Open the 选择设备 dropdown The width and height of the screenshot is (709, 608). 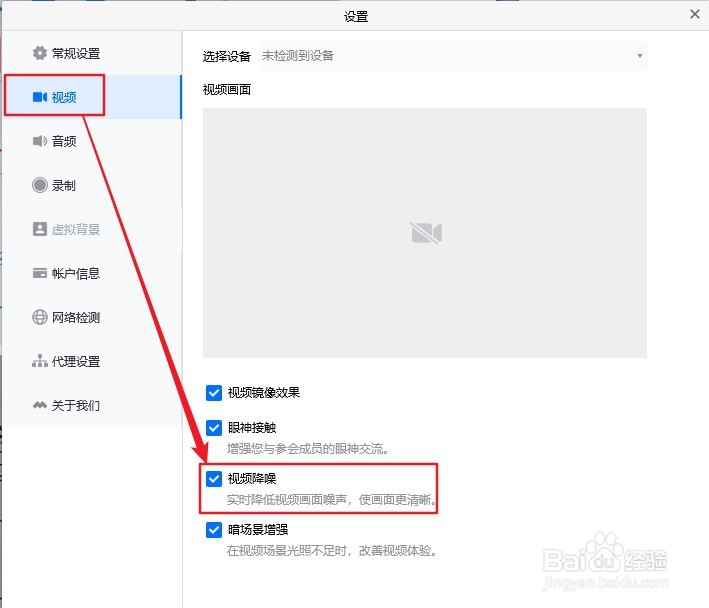453,56
